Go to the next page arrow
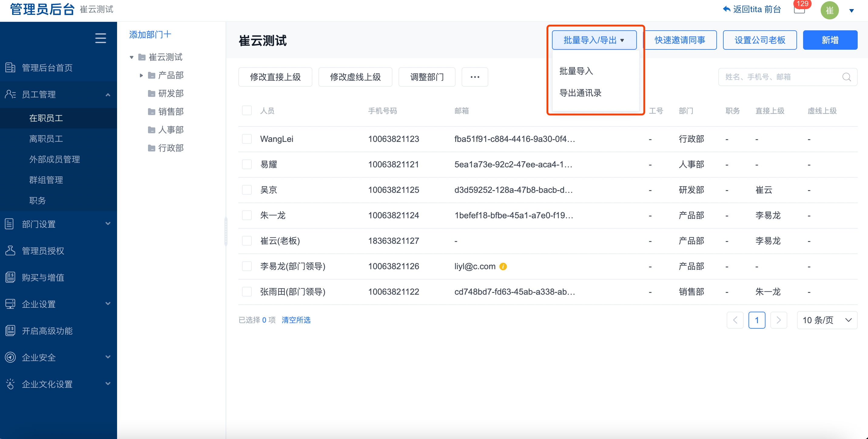 [x=778, y=320]
